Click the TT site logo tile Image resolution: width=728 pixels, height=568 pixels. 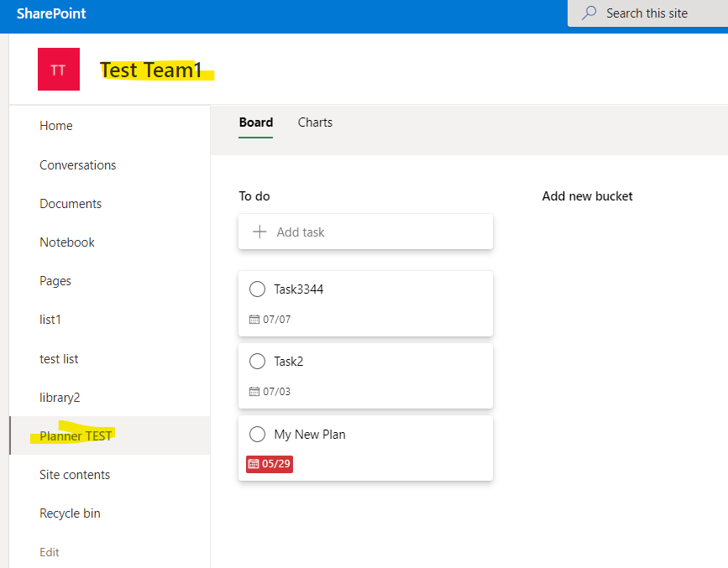(x=59, y=69)
